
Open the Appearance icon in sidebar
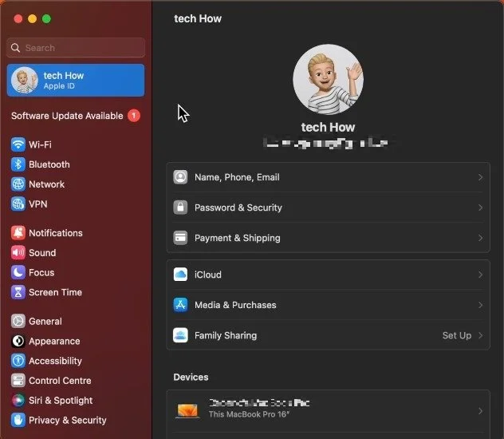18,341
